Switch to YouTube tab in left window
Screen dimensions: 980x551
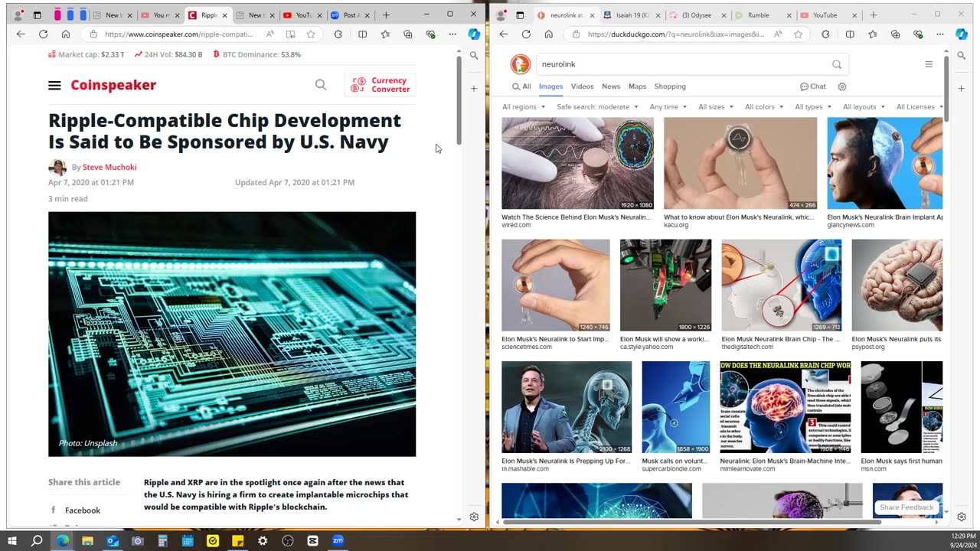[x=302, y=15]
